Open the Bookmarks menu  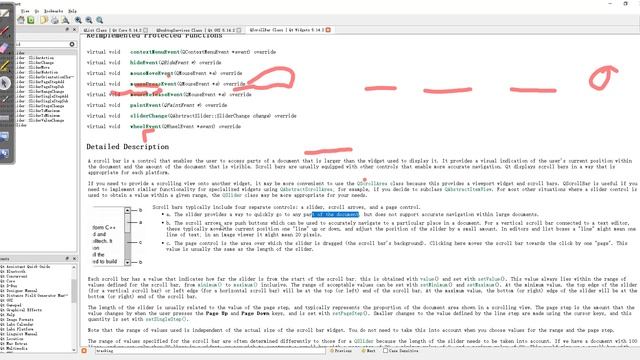tap(53, 11)
